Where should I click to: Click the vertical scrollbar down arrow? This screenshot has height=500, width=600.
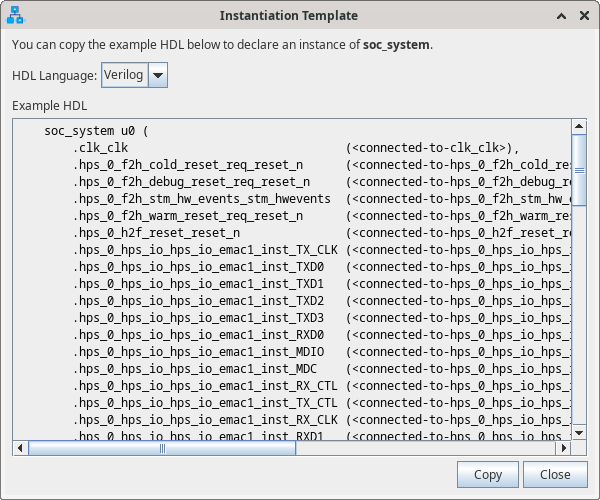tap(579, 433)
